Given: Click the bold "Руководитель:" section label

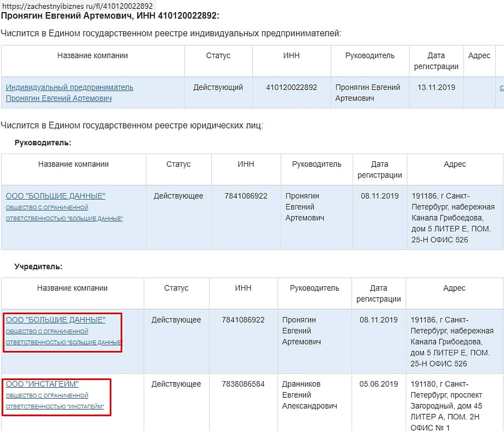Looking at the screenshot, I should (43, 143).
